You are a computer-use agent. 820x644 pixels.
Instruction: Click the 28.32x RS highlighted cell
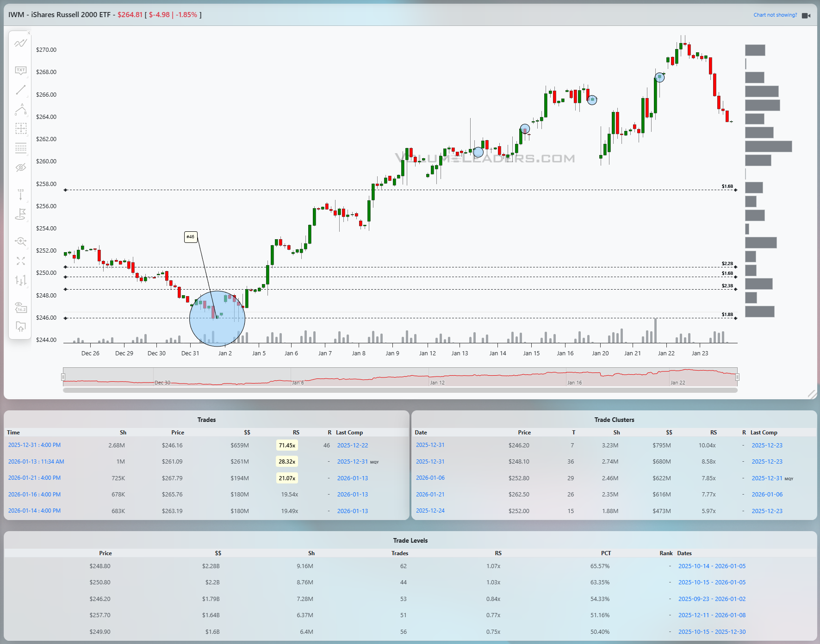287,462
